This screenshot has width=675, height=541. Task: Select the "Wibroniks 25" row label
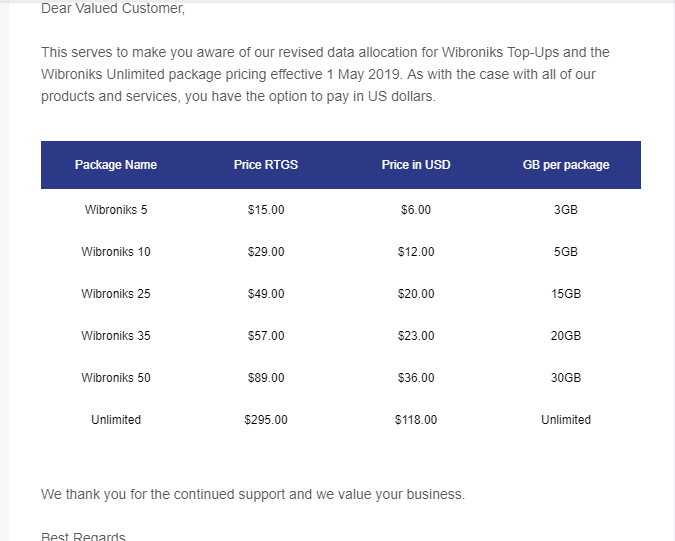(116, 294)
